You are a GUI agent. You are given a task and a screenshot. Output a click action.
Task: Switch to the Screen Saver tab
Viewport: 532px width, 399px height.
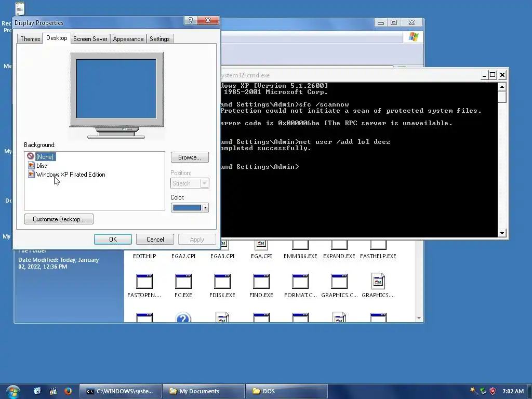[x=90, y=38]
